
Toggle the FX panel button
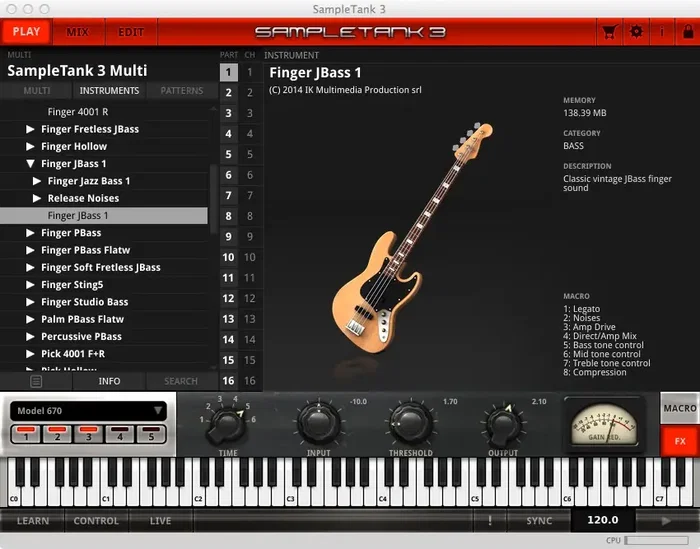(679, 441)
